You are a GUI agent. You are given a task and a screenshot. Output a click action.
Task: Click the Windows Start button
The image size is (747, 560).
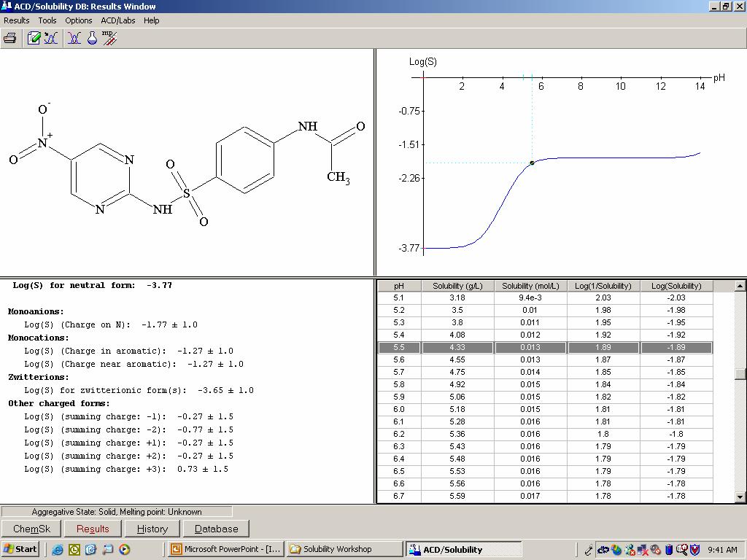click(x=20, y=549)
